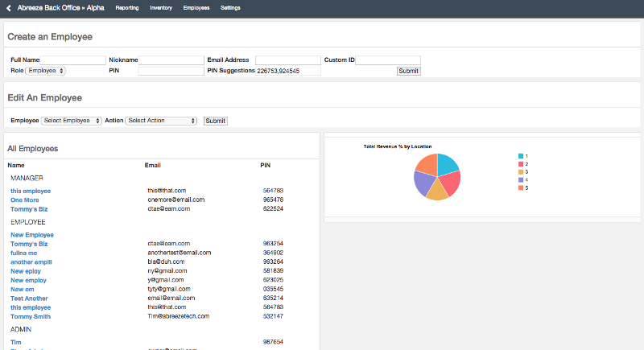Image resolution: width=644 pixels, height=350 pixels.
Task: Click Submit in Edit An Employee
Action: coord(215,121)
